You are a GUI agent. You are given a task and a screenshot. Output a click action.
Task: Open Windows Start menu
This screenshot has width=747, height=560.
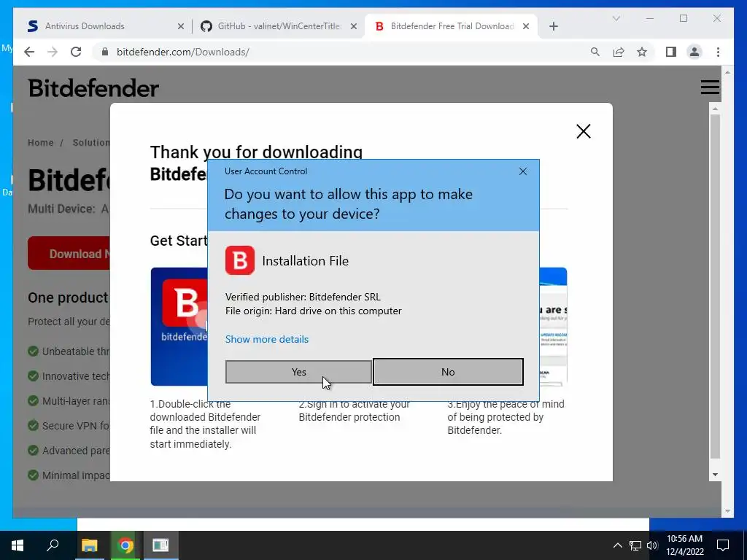point(18,545)
